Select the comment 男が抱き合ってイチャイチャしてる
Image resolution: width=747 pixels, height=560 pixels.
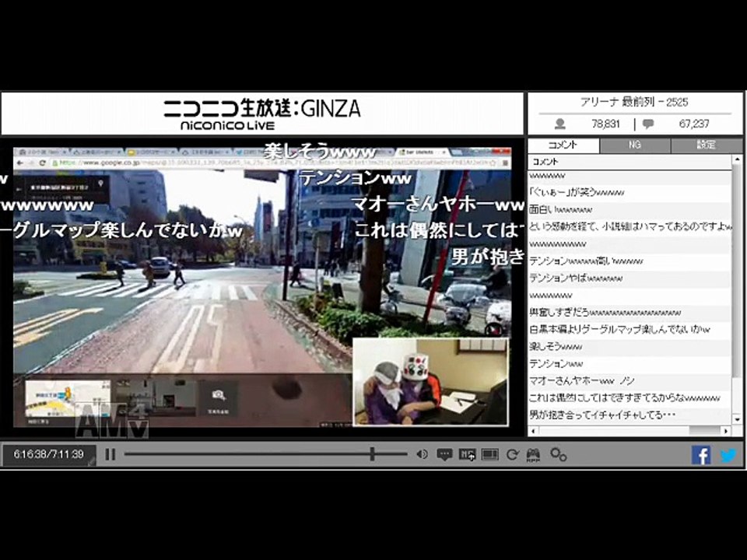tap(630, 415)
